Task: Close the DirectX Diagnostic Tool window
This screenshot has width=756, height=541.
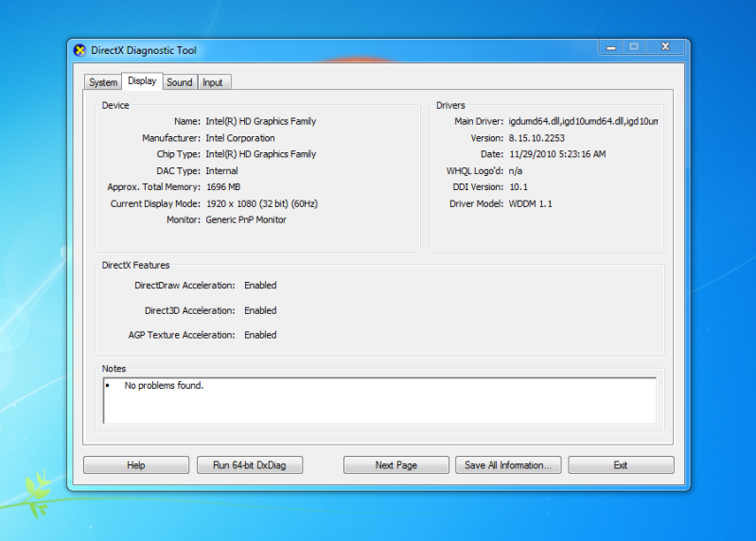Action: pyautogui.click(x=665, y=46)
